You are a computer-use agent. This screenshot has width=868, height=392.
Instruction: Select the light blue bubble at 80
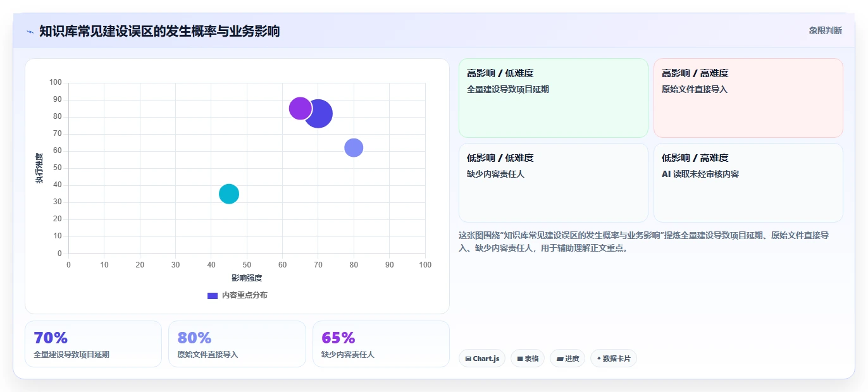point(354,147)
